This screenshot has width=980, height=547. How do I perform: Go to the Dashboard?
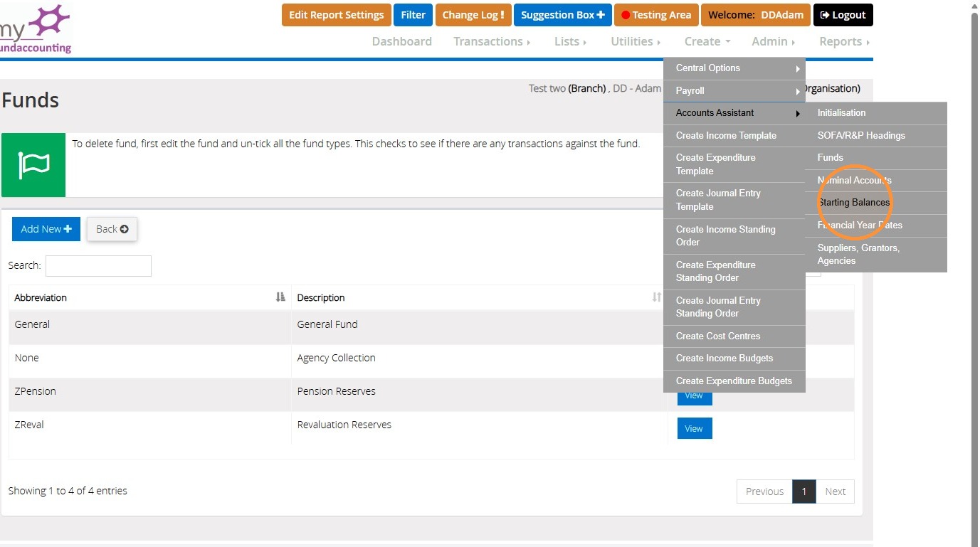[x=401, y=41]
